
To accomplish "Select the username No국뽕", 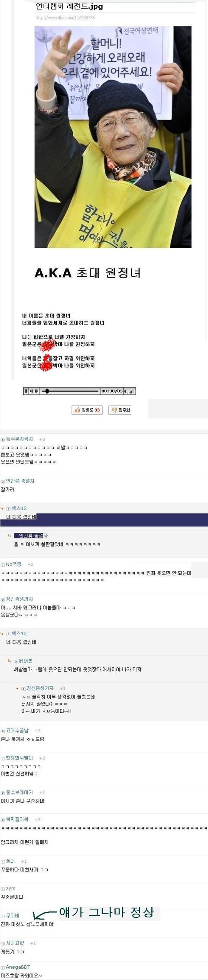I will point(14,564).
